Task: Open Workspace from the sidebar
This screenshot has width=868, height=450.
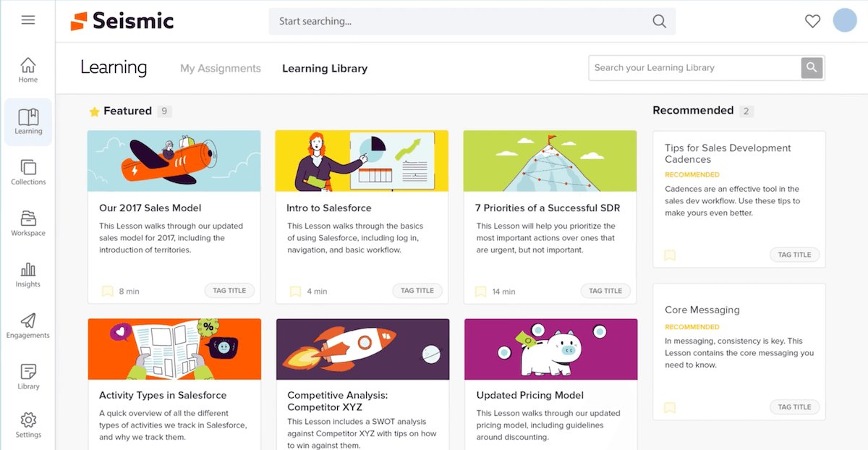Action: 28,224
